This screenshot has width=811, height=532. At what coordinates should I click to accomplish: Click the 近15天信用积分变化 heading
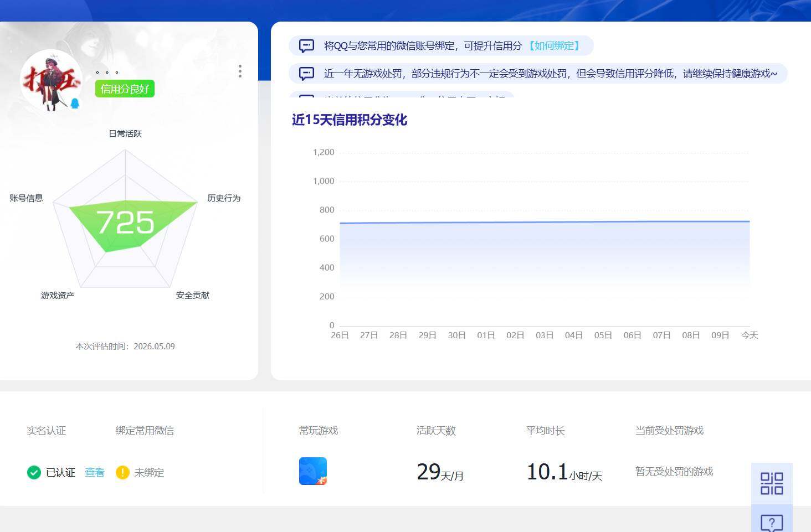(350, 120)
